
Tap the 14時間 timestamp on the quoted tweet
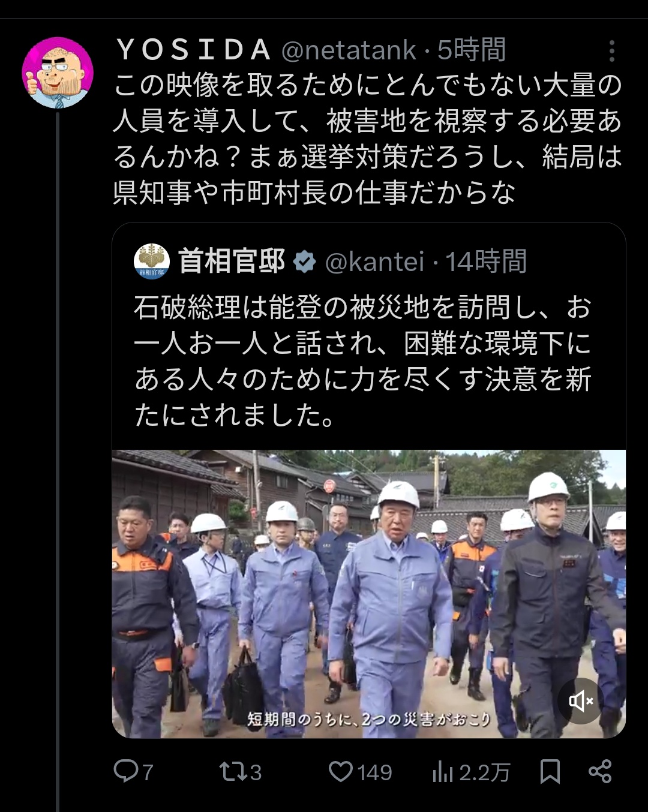point(486,261)
